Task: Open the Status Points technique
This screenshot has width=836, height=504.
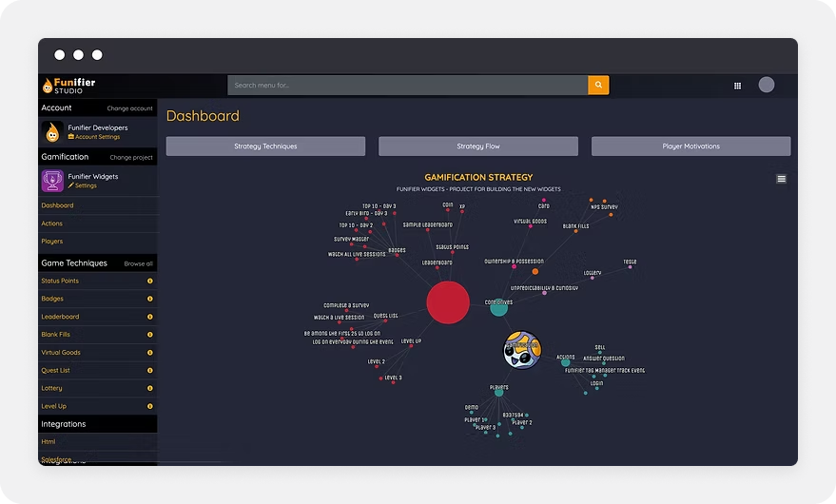Action: click(x=60, y=281)
